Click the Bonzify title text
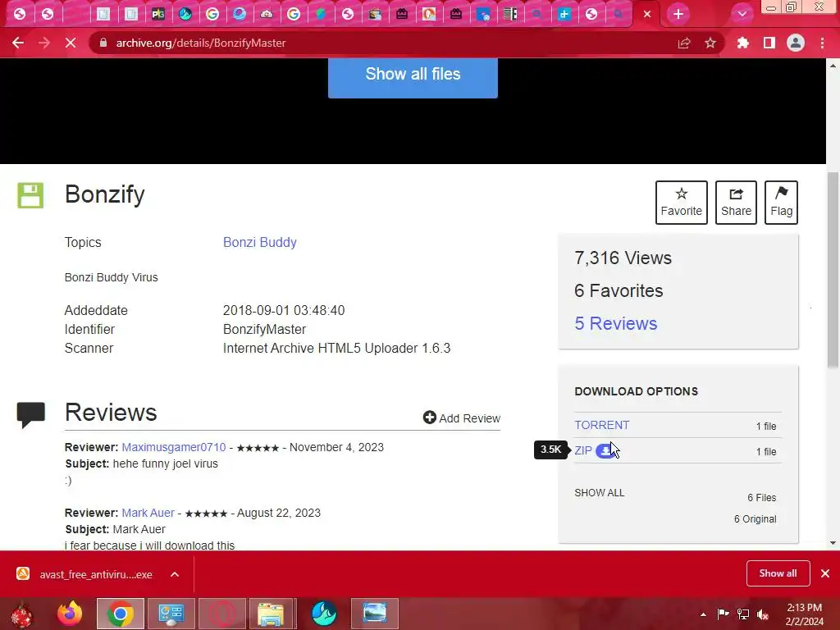840x630 pixels. coord(104,194)
